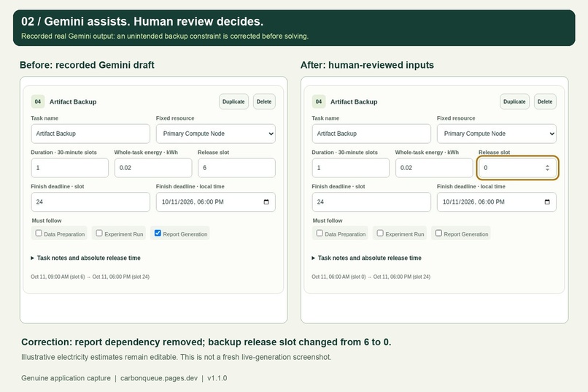Screen dimensions: 588x392
Task: Click Task name field in Before panel
Action: [x=90, y=134]
